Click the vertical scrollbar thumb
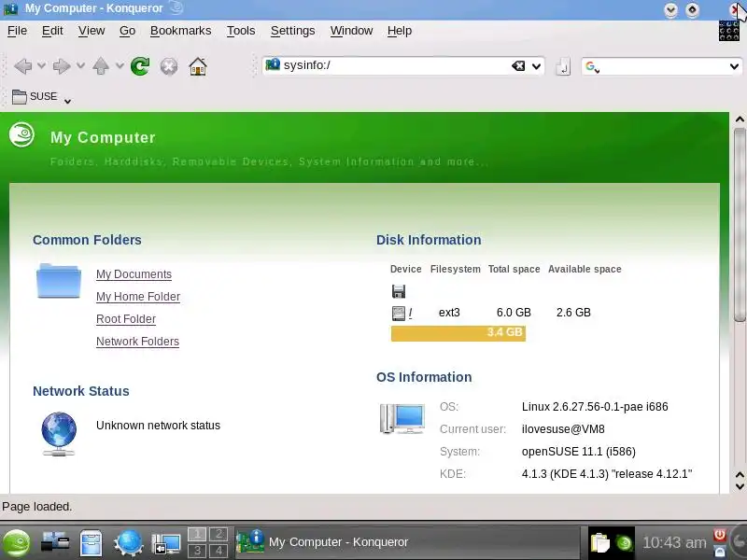 (740, 225)
